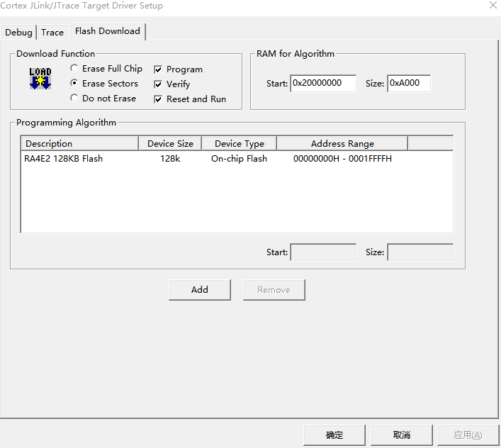This screenshot has height=448, width=501.
Task: Close the Target Driver Setup dialog
Action: point(493,5)
